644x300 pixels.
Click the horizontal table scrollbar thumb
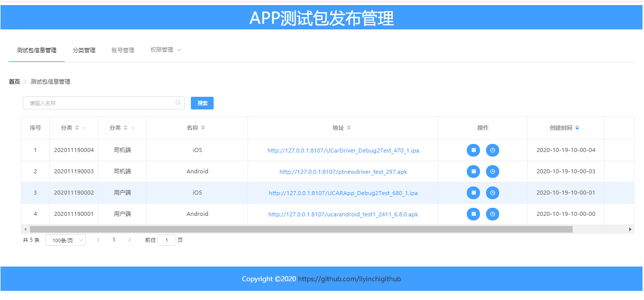[x=301, y=229]
